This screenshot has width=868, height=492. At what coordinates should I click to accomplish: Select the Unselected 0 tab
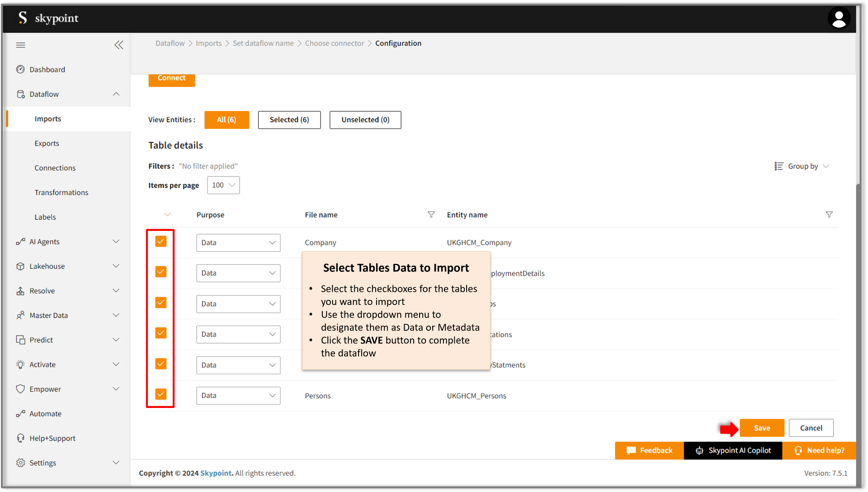(365, 119)
